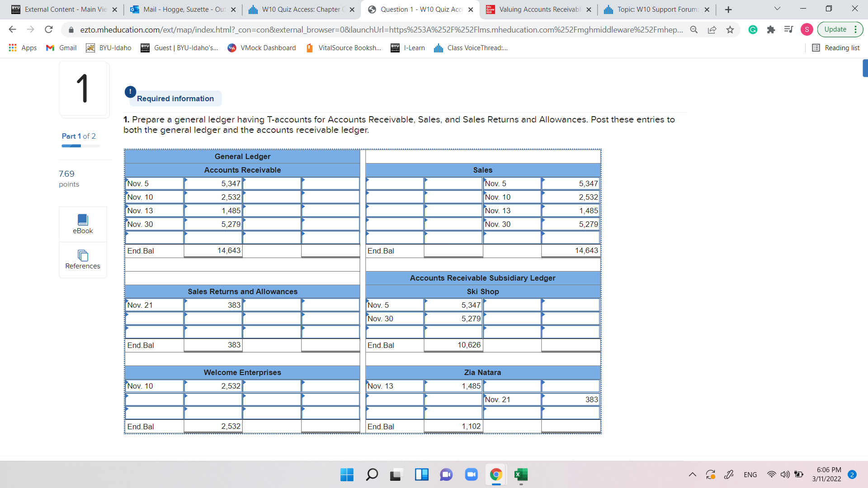Open the Chrome extensions puzzle icon
This screenshot has height=488, width=868.
771,29
